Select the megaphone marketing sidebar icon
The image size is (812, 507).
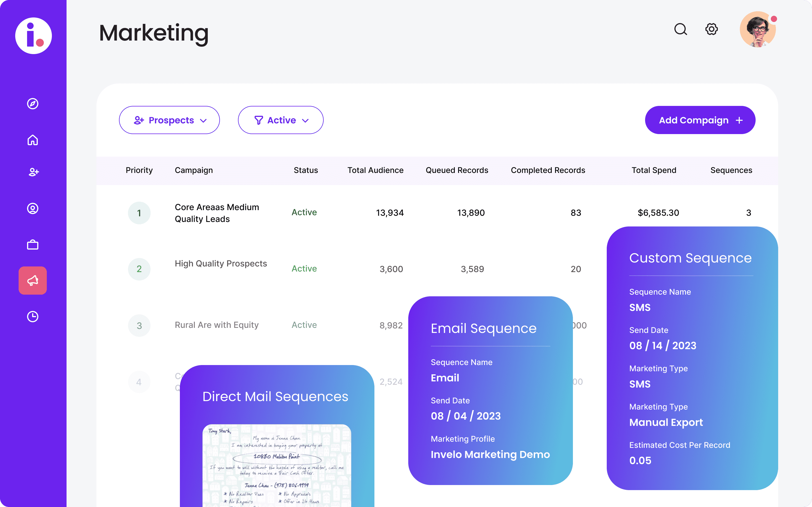coord(32,281)
